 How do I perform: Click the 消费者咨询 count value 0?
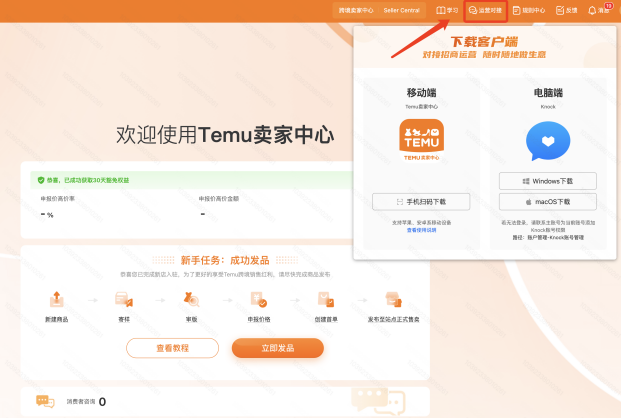pyautogui.click(x=102, y=402)
